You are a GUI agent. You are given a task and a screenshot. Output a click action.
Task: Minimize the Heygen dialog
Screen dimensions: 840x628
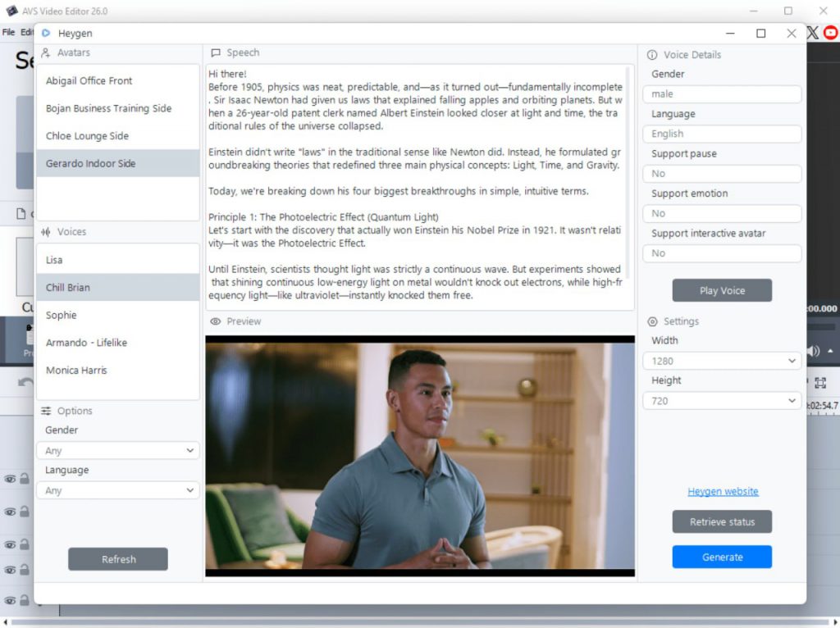point(730,33)
